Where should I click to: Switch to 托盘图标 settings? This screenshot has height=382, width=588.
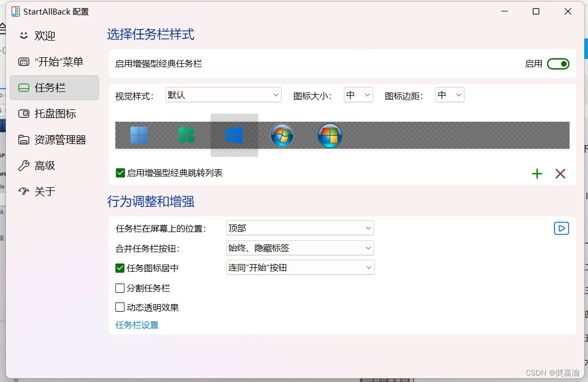54,114
